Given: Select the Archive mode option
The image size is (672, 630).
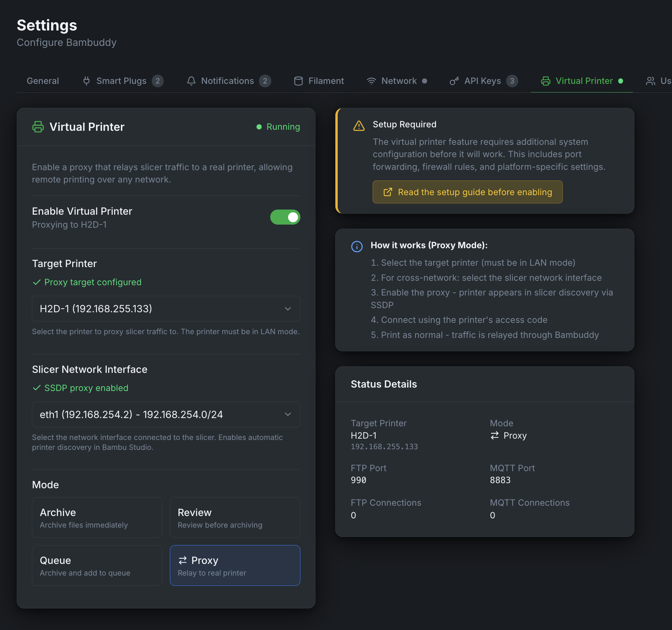Looking at the screenshot, I should coord(97,517).
